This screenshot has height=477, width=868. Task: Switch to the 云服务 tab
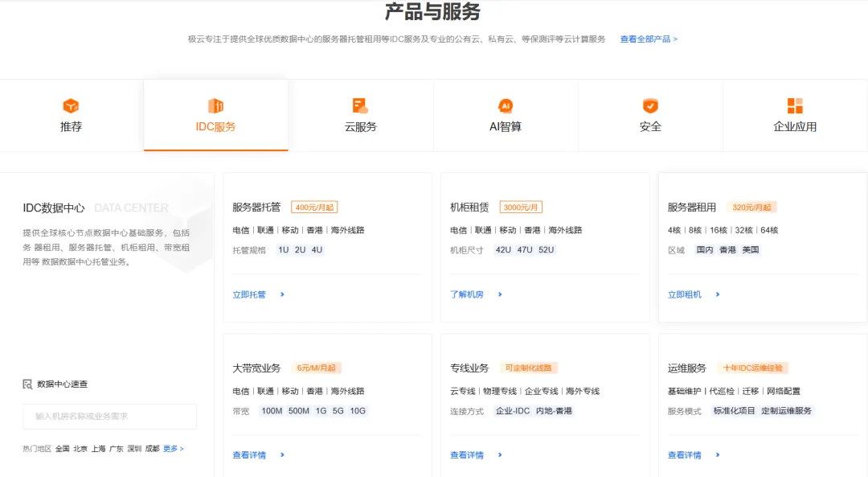click(x=360, y=126)
